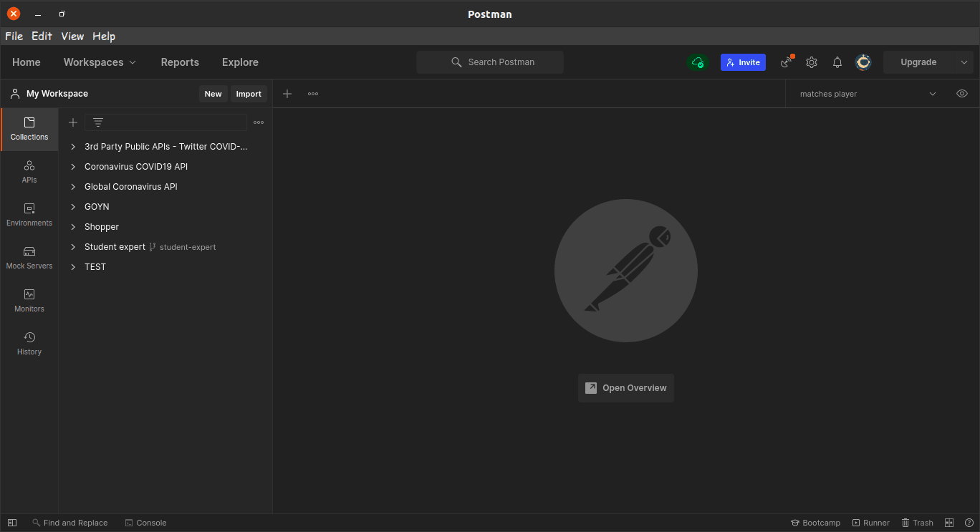980x532 pixels.
Task: Expand the 3rd Party Public APIs collection
Action: [x=73, y=147]
